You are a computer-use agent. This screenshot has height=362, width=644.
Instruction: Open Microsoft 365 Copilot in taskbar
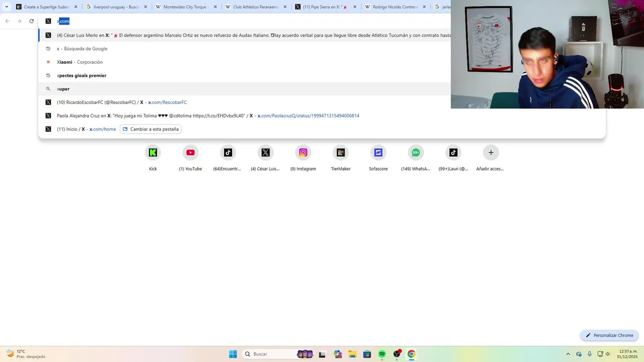click(338, 354)
